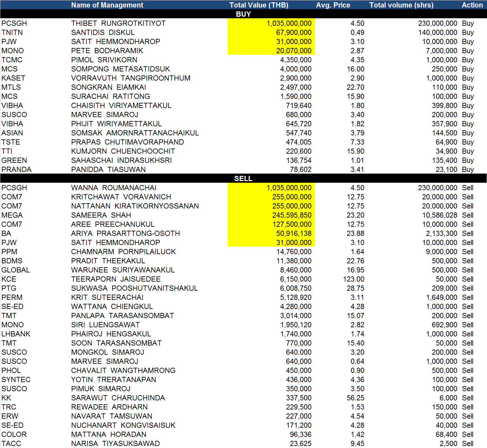Select name MONGKOL SIMAROJ
The height and width of the screenshot is (448, 487).
[x=108, y=352]
